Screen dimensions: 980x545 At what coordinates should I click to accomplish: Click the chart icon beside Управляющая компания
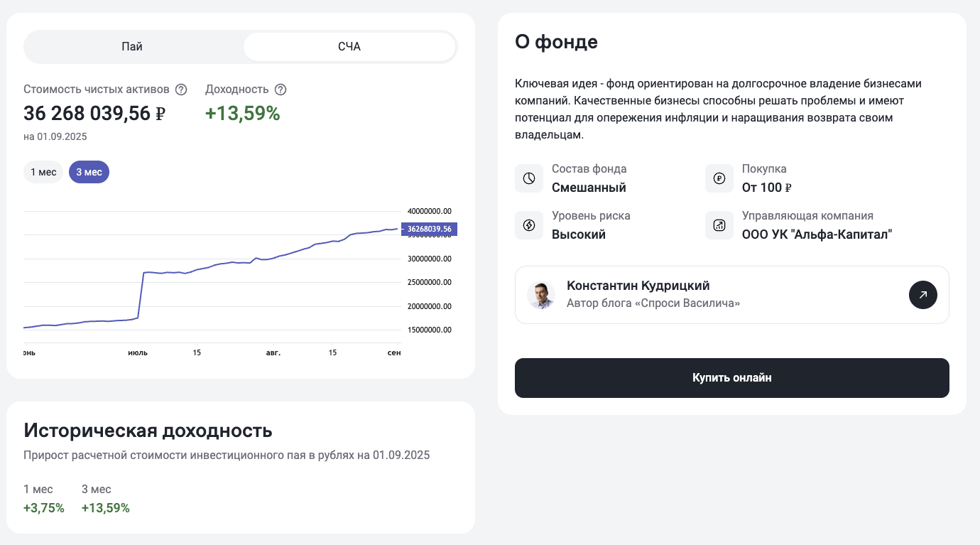point(719,225)
